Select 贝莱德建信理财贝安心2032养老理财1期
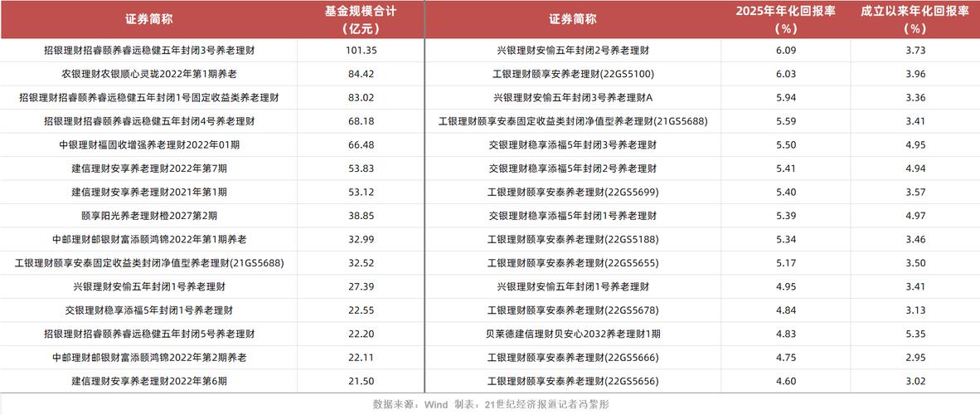The height and width of the screenshot is (415, 980). point(573,334)
